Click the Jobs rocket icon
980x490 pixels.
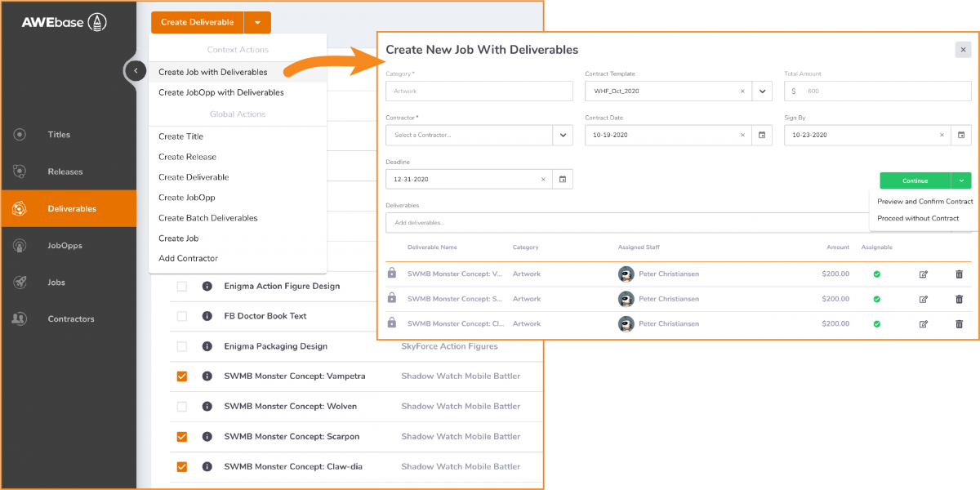point(20,283)
